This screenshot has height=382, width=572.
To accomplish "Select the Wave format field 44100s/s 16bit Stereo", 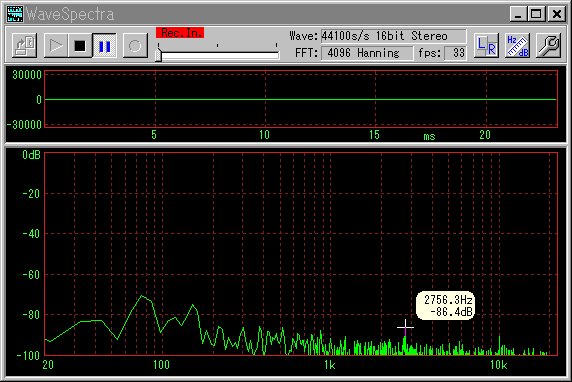I will pyautogui.click(x=393, y=36).
